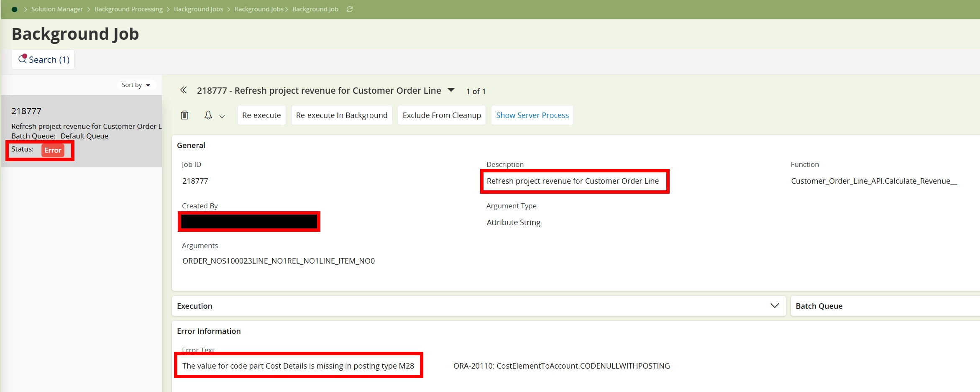980x392 pixels.
Task: Expand the bell subscription dropdown arrow
Action: [x=222, y=117]
